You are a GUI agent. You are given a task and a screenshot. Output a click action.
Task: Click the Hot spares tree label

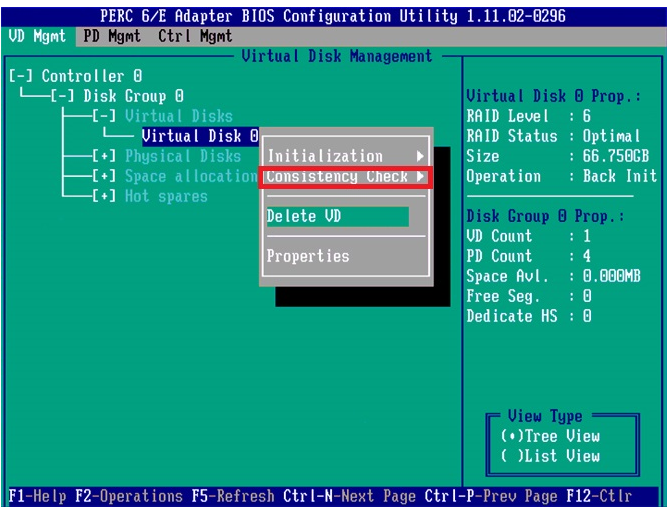[166, 196]
